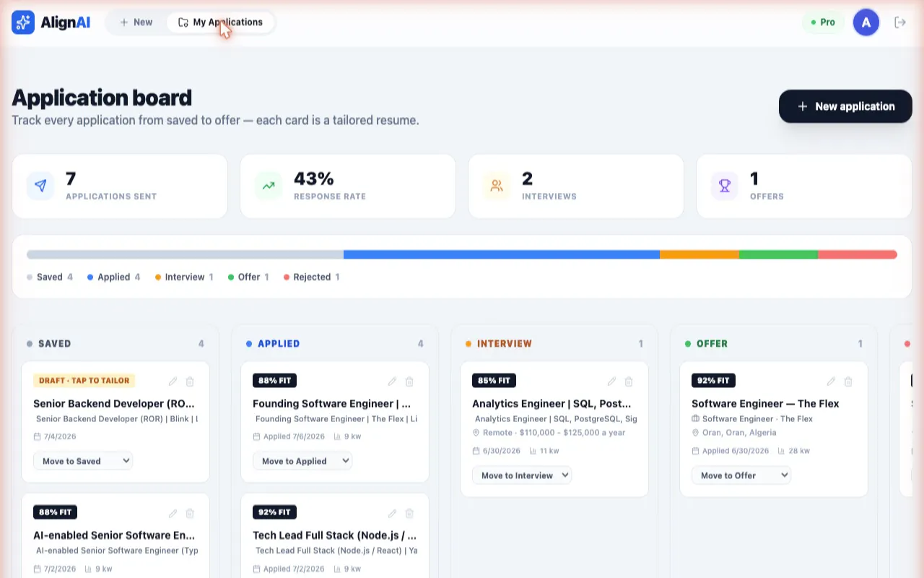
Task: Open the Tech Lead Full Stack card title
Action: coord(335,535)
